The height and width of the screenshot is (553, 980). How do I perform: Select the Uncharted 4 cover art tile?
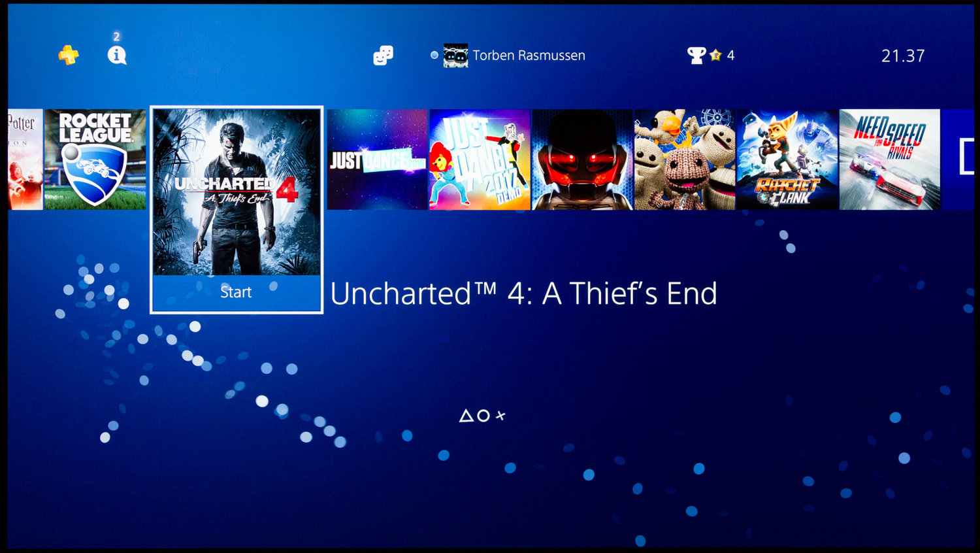coord(237,192)
